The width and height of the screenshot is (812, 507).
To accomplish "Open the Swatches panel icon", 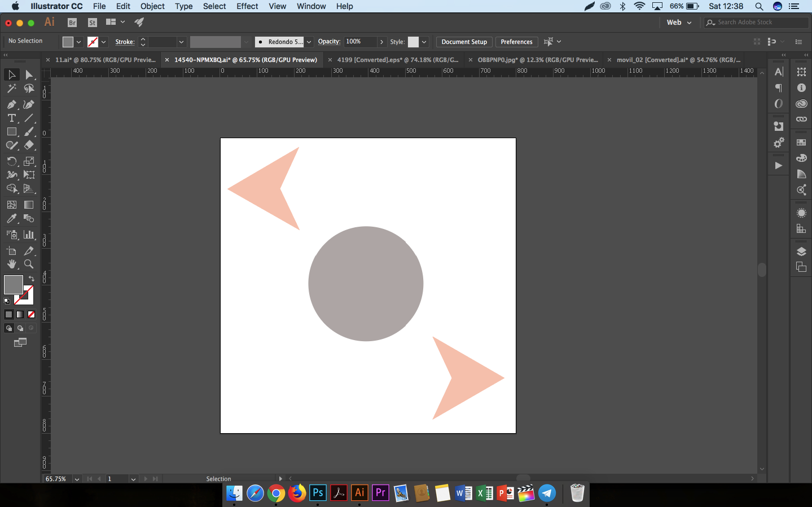I will (801, 143).
